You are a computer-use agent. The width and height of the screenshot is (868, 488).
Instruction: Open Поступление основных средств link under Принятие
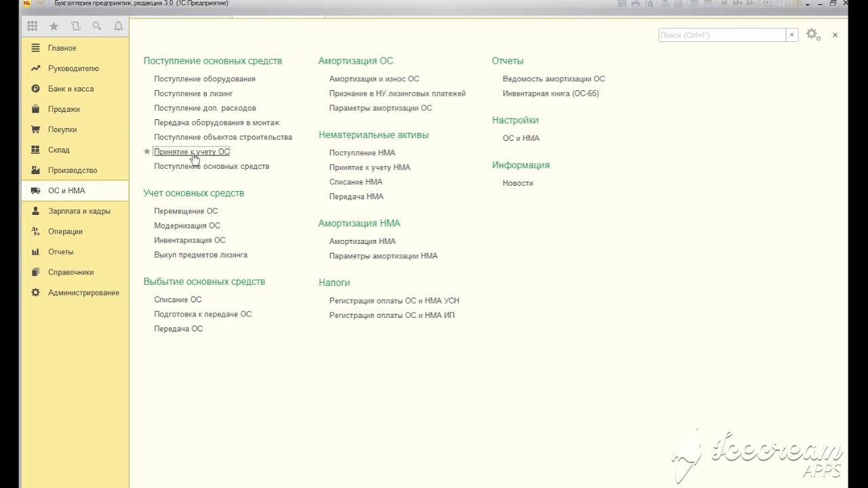[x=212, y=166]
